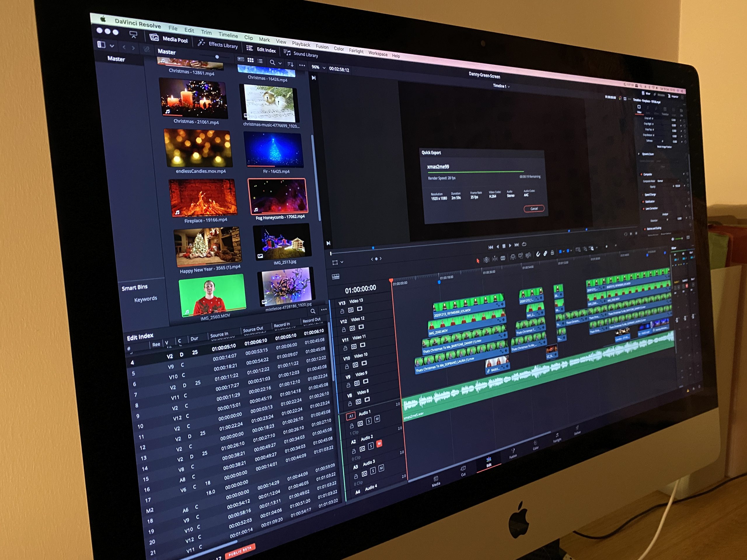Play the timeline forward
The width and height of the screenshot is (747, 560).
(x=510, y=246)
